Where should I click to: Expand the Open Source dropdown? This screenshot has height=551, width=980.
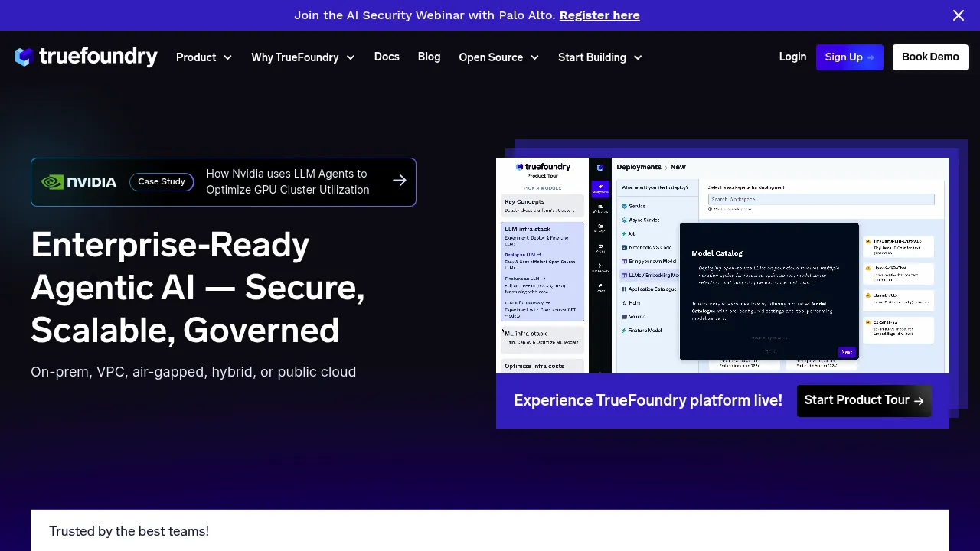click(499, 57)
